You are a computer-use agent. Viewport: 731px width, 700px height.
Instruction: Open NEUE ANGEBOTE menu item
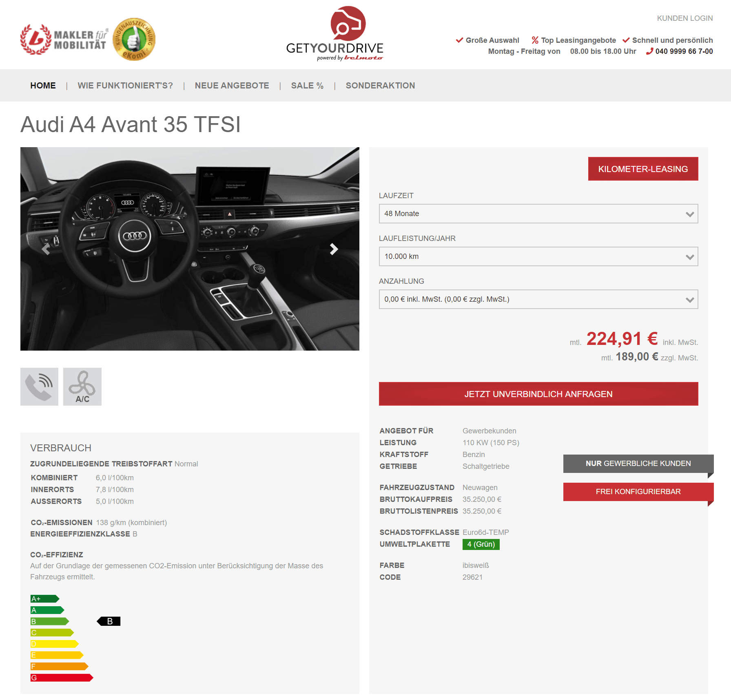tap(232, 86)
